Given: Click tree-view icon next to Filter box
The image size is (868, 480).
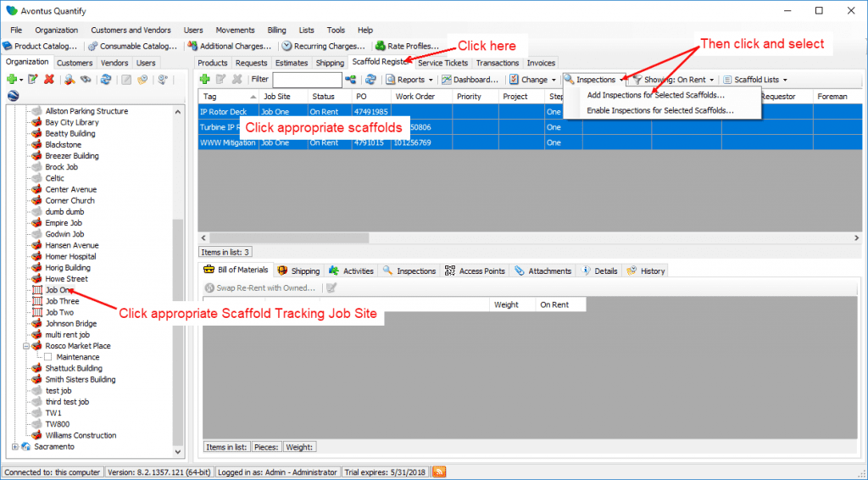Looking at the screenshot, I should tap(350, 80).
